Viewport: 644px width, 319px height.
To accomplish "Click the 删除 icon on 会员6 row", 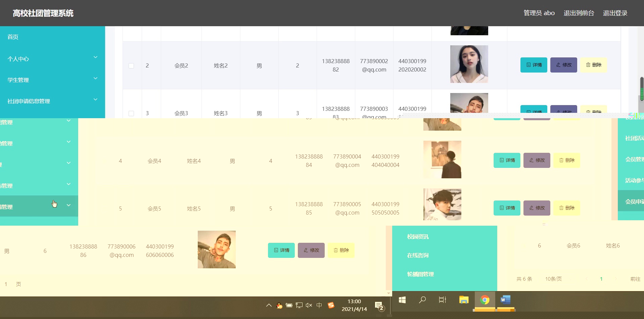I will point(341,250).
